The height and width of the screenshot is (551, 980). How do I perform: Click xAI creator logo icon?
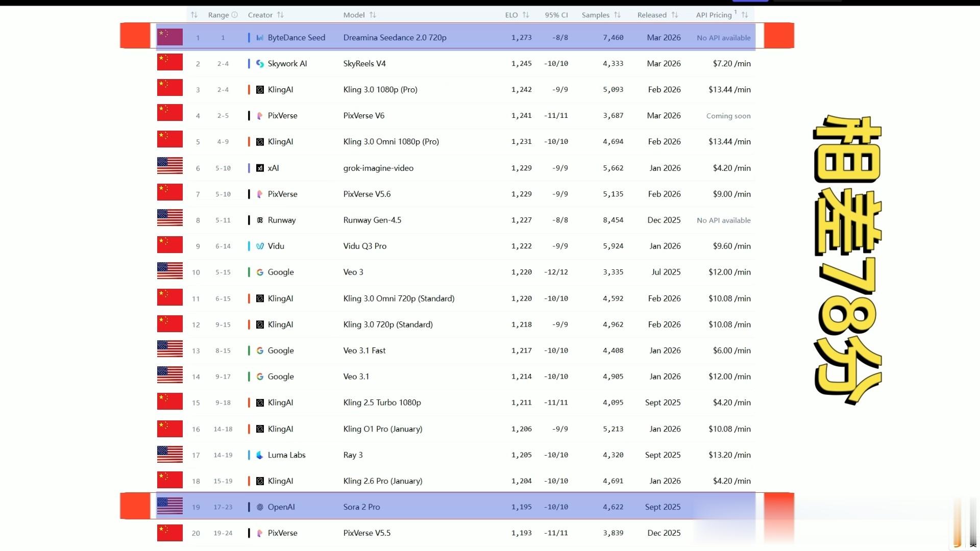pos(260,168)
